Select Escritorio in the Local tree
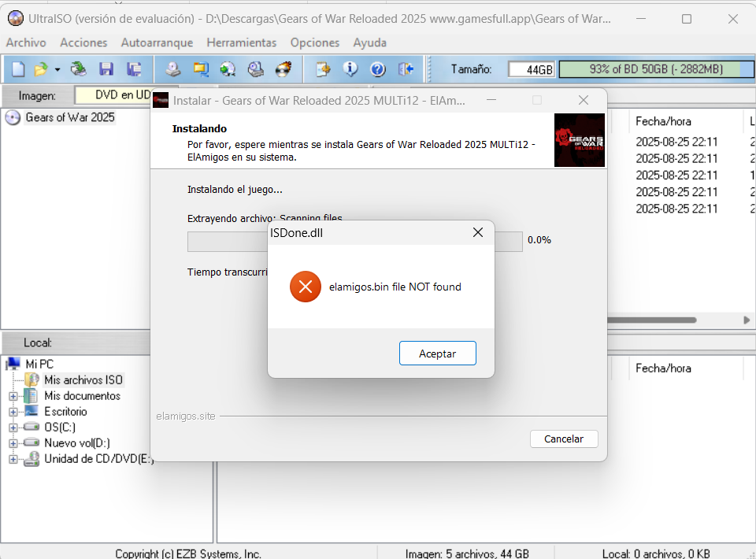Viewport: 756px width, 559px height. pos(65,412)
